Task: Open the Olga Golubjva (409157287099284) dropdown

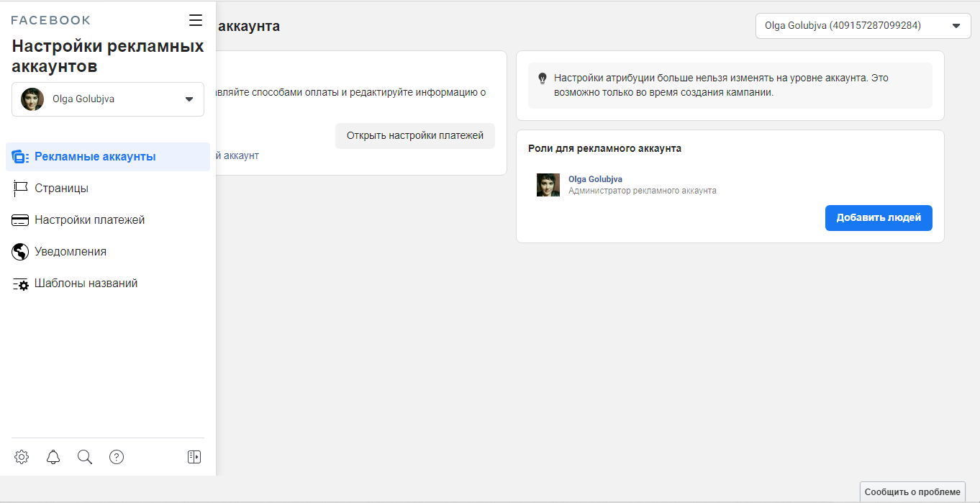Action: point(863,26)
